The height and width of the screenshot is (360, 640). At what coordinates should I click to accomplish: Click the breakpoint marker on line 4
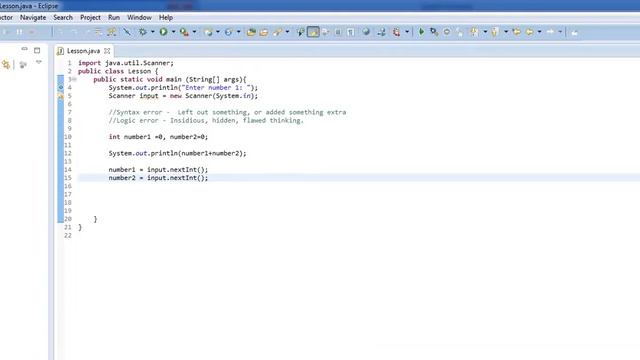[60, 87]
